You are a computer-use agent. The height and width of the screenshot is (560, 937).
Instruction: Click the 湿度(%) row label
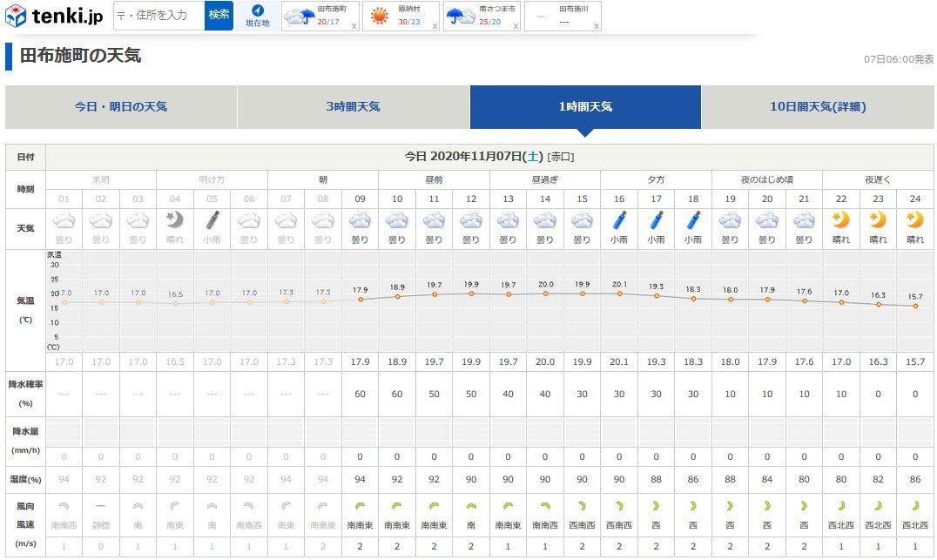(x=26, y=479)
